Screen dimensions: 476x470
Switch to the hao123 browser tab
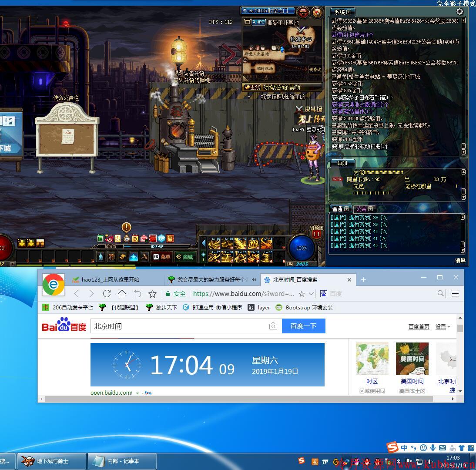point(111,280)
